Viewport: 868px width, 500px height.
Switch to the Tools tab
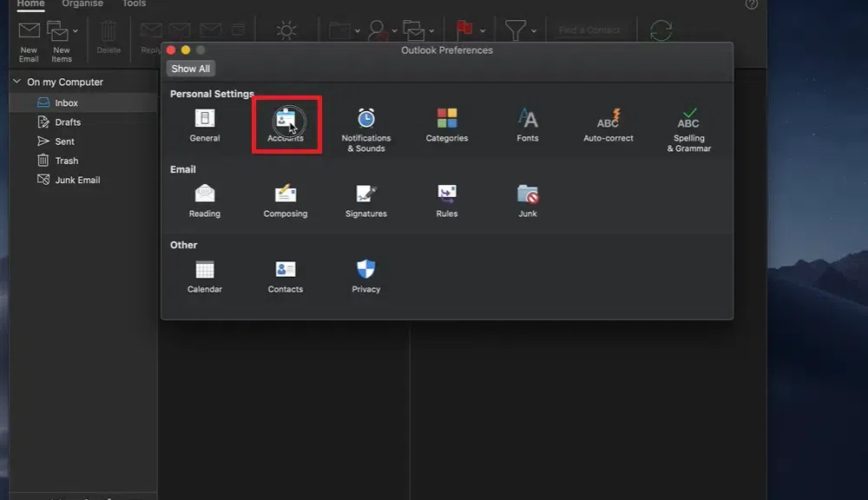(134, 3)
